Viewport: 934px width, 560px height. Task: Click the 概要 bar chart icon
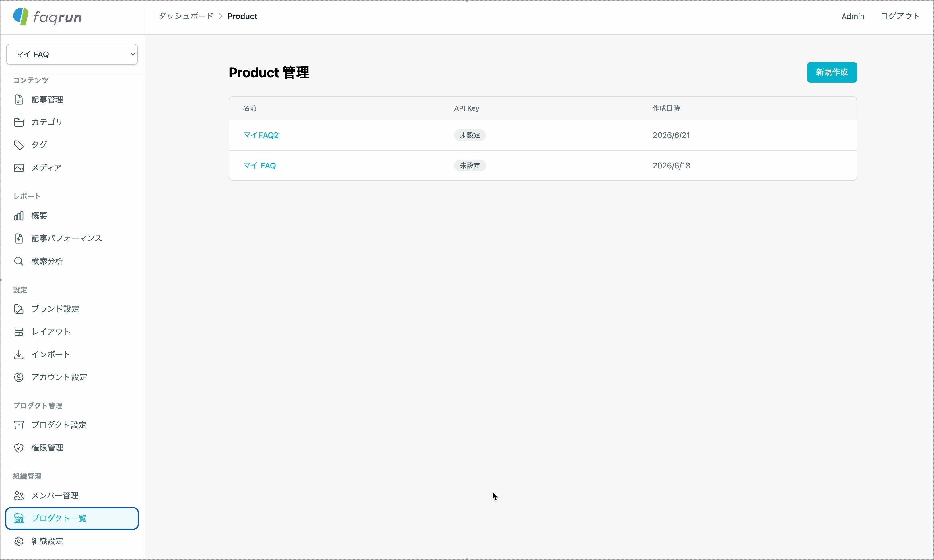click(18, 216)
